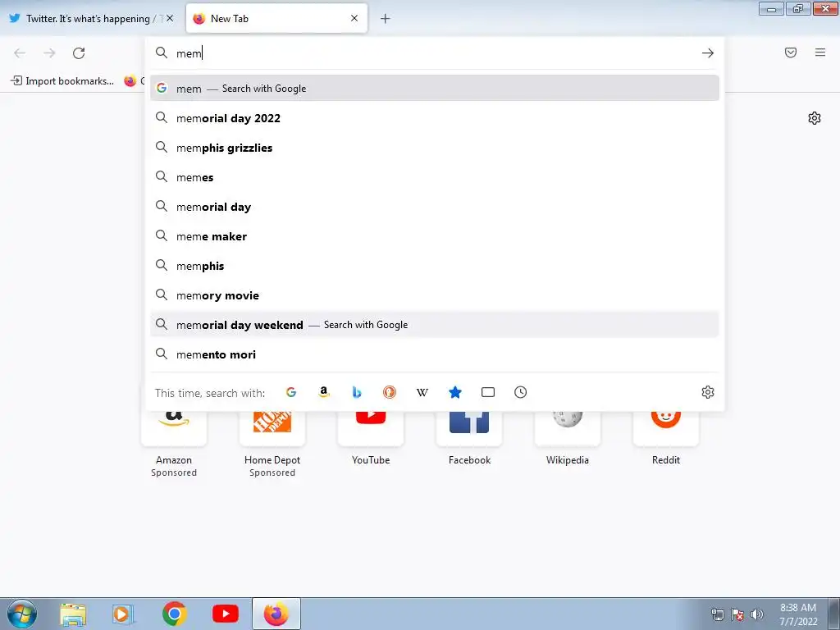
Task: Choose 'memphis grizzlies' suggestion
Action: (435, 148)
